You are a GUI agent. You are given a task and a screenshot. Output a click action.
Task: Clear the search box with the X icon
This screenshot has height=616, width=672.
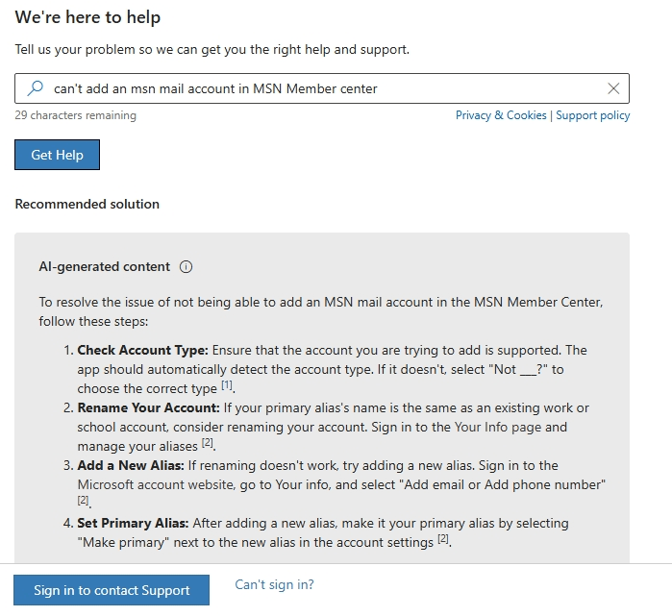coord(613,88)
